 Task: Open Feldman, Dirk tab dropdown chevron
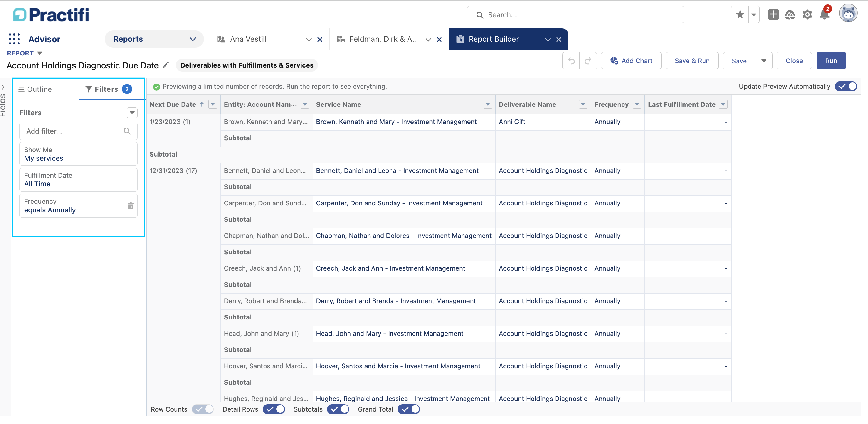point(428,40)
